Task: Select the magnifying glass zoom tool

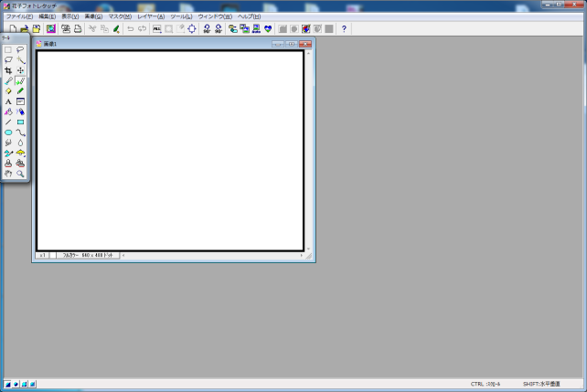Action: (x=20, y=174)
